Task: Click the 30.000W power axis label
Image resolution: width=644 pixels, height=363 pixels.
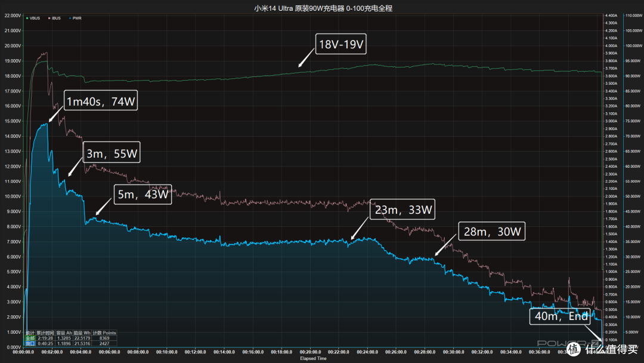Action: 634,257
